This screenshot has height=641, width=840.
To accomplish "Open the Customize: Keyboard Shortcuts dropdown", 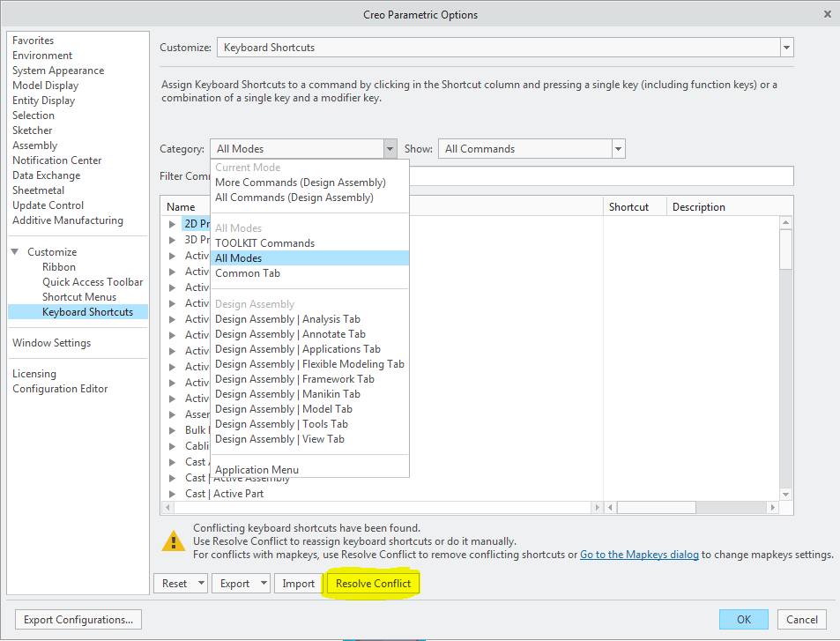I will point(785,48).
